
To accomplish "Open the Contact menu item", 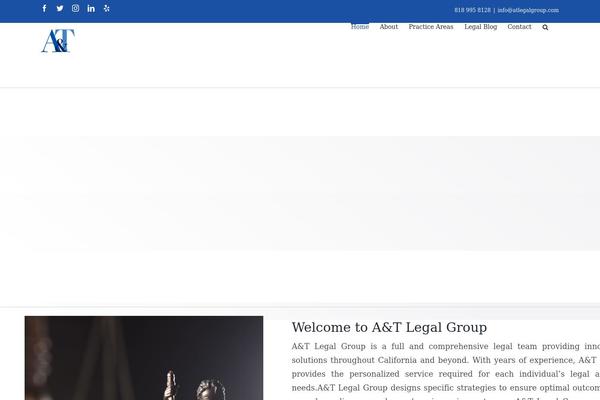I will click(x=519, y=27).
